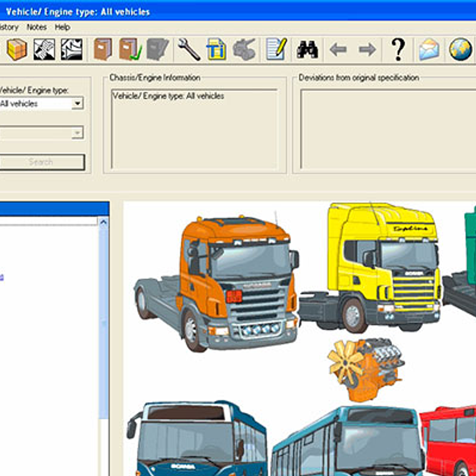Select the orange engine illustration
Image resolution: width=476 pixels, height=476 pixels.
pos(364,368)
